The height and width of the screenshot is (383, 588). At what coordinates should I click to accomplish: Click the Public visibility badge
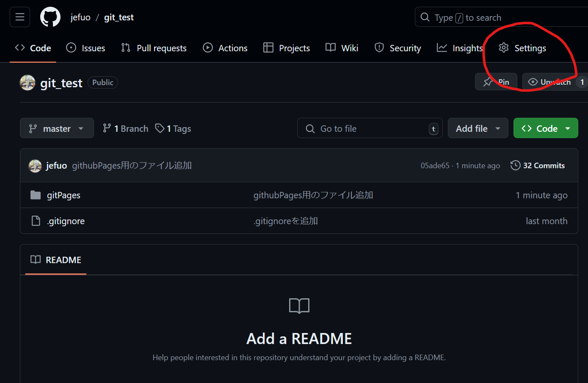click(x=103, y=83)
